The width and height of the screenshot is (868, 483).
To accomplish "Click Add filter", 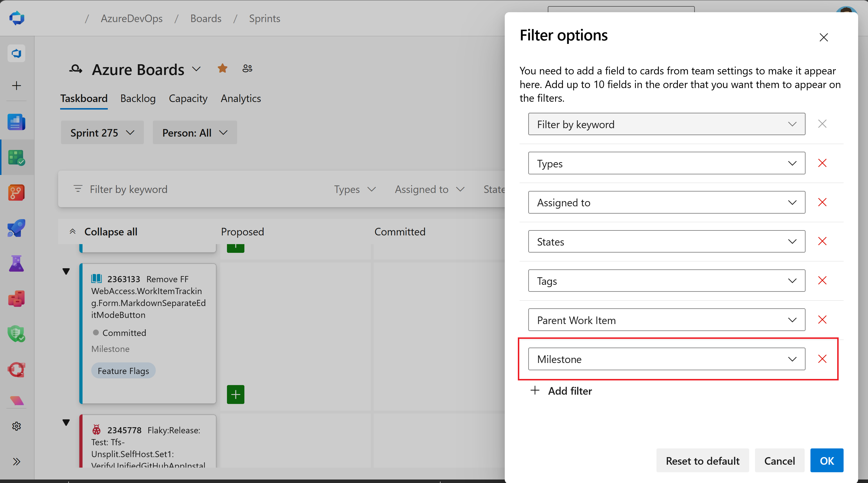I will [561, 391].
